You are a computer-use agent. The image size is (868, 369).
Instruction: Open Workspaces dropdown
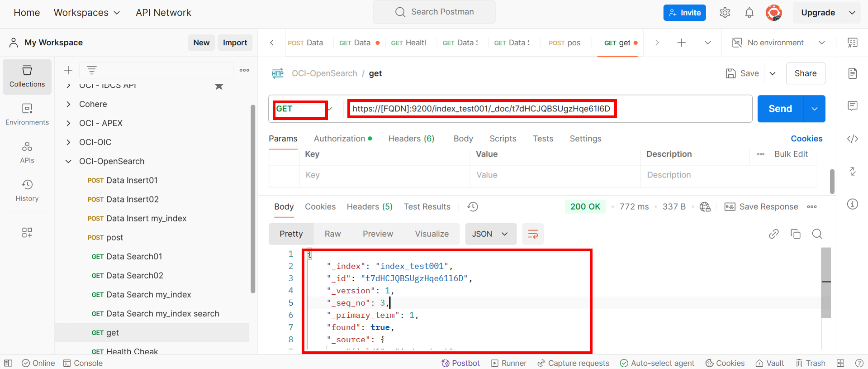click(x=87, y=13)
